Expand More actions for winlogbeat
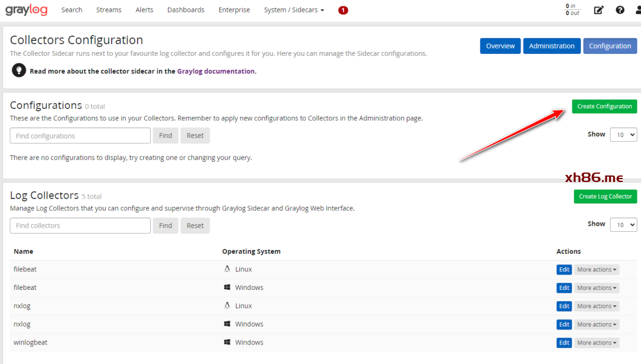This screenshot has height=364, width=641. (596, 343)
